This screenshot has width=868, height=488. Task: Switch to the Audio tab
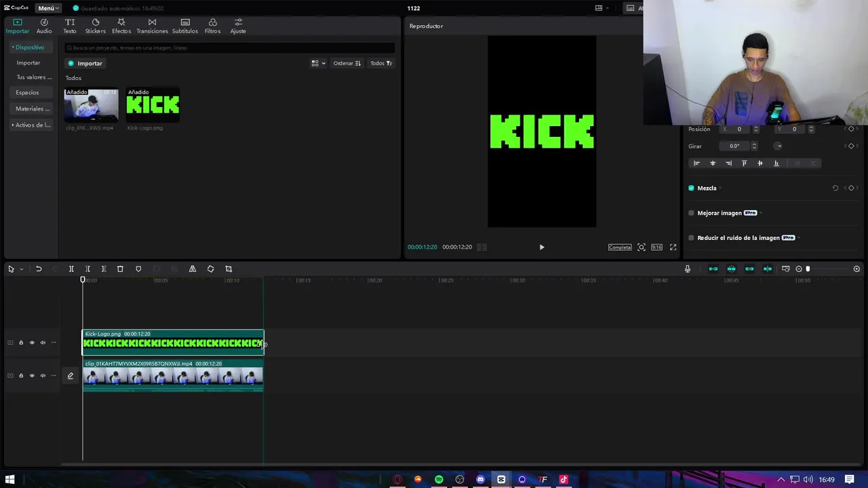[44, 26]
